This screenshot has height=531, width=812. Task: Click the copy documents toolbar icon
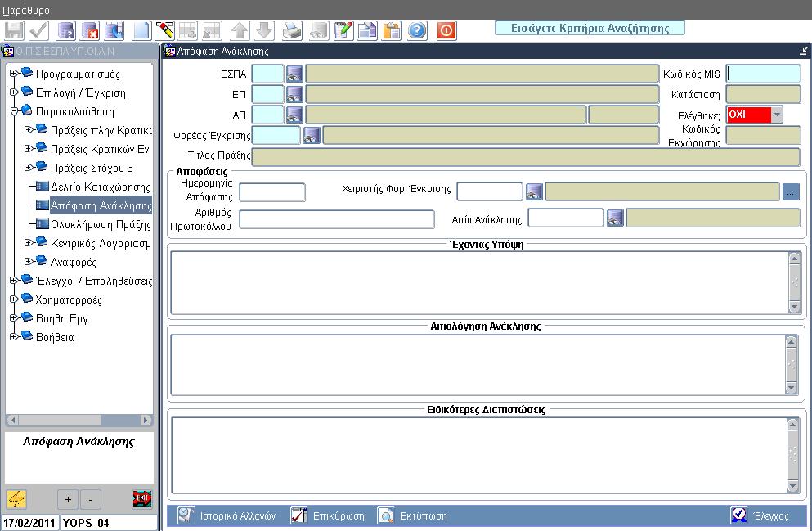(368, 30)
